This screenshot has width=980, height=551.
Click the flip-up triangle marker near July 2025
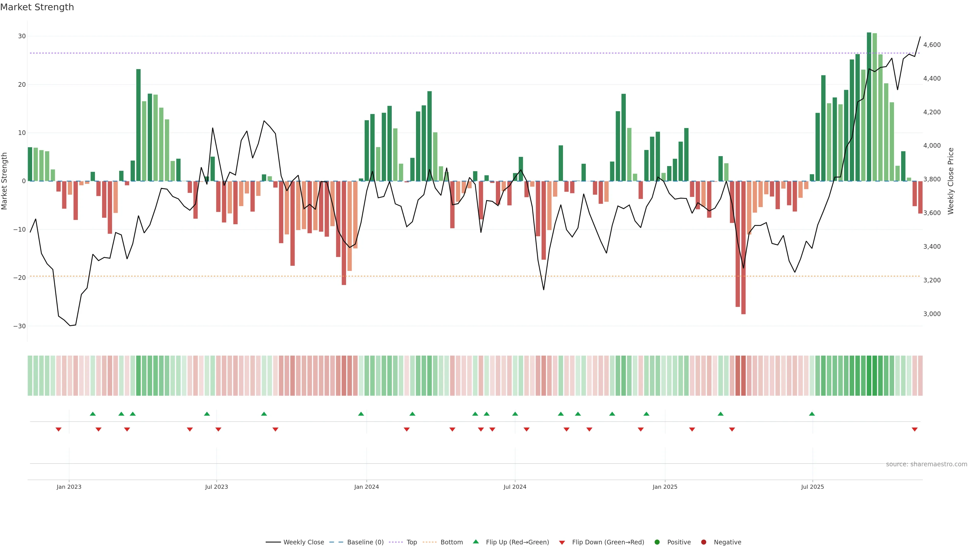pos(812,414)
